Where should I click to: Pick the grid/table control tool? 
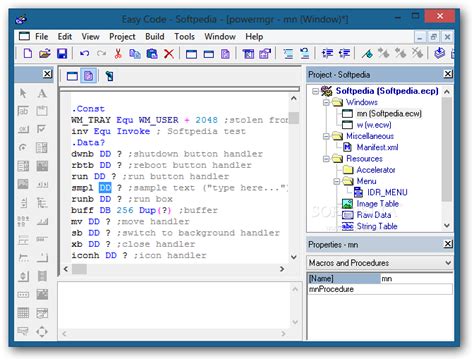pyautogui.click(x=23, y=313)
